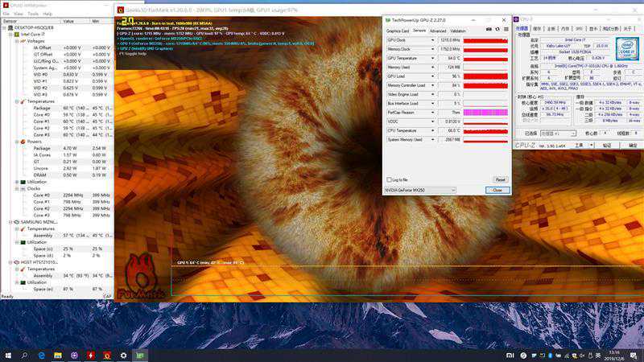Open the Settings gear in the taskbar
The image size is (644, 362).
(x=123, y=355)
